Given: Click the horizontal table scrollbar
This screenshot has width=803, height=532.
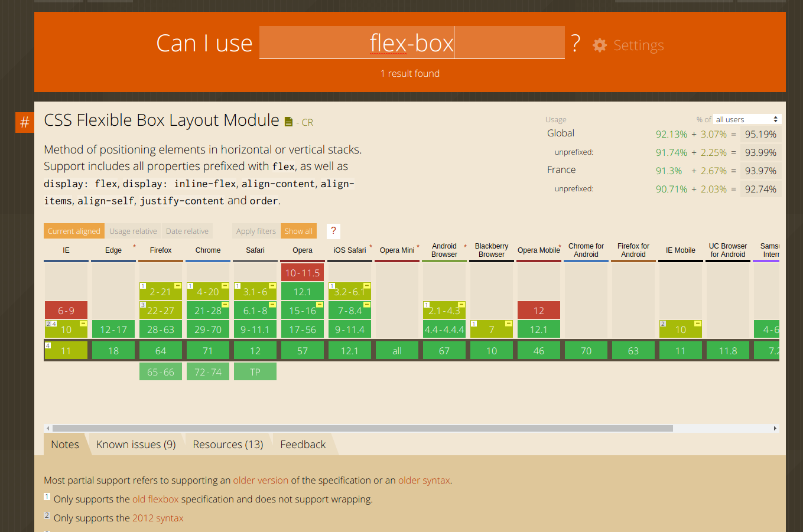Looking at the screenshot, I should [363, 428].
